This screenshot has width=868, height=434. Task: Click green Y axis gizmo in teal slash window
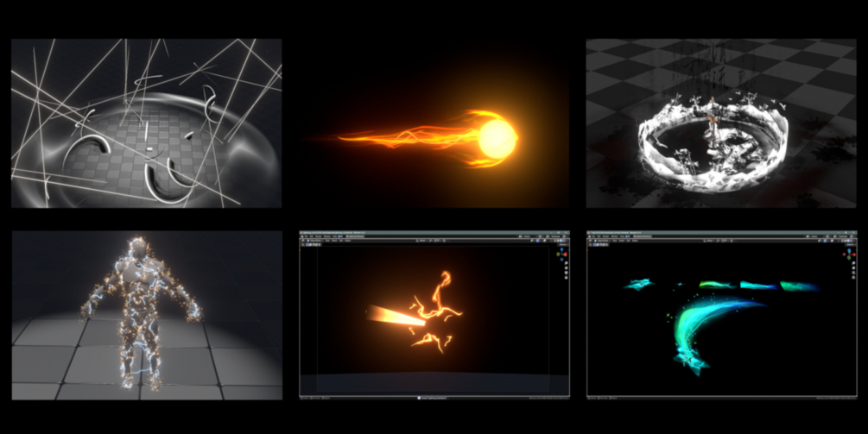click(x=849, y=257)
